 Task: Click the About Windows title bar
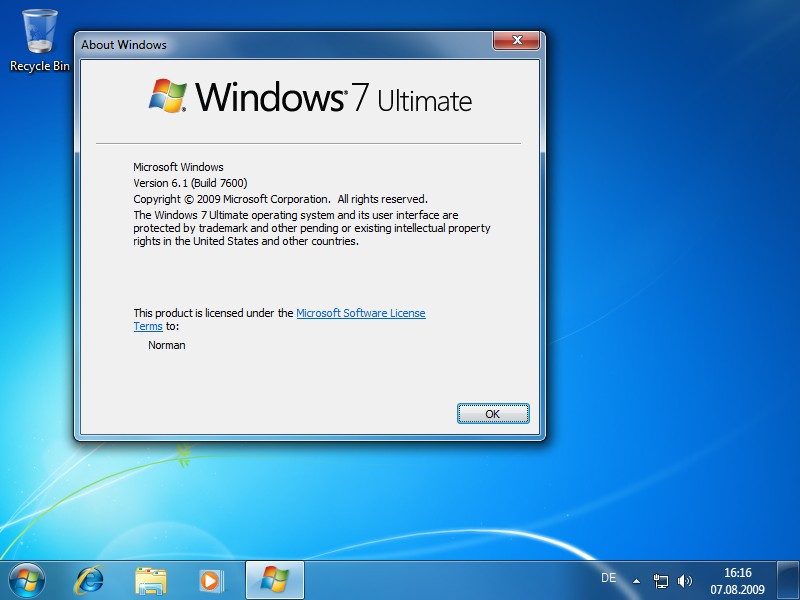tap(280, 44)
